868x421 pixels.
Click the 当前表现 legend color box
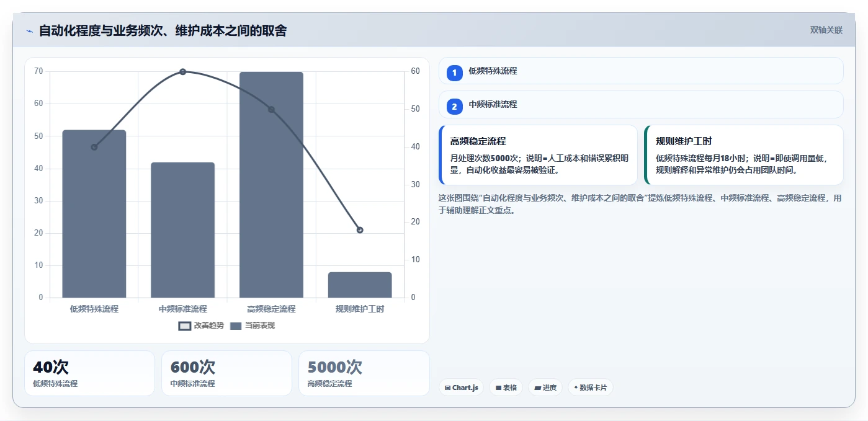pos(236,326)
